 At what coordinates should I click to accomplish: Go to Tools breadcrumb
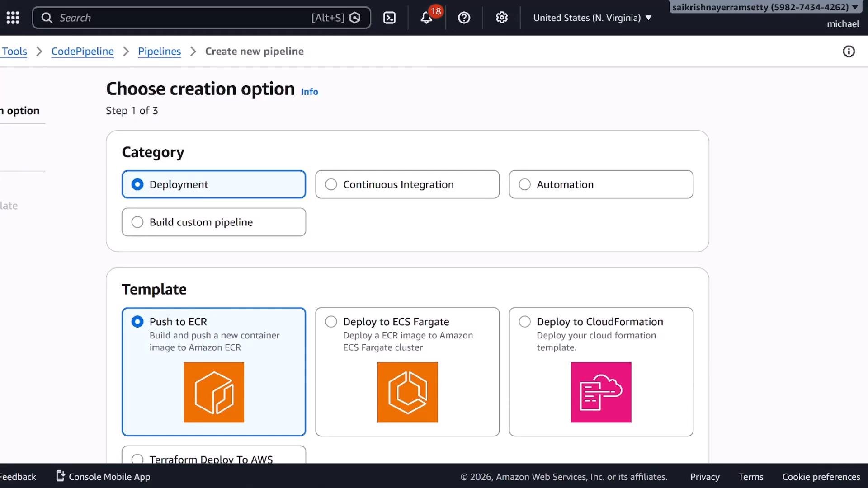tap(14, 52)
